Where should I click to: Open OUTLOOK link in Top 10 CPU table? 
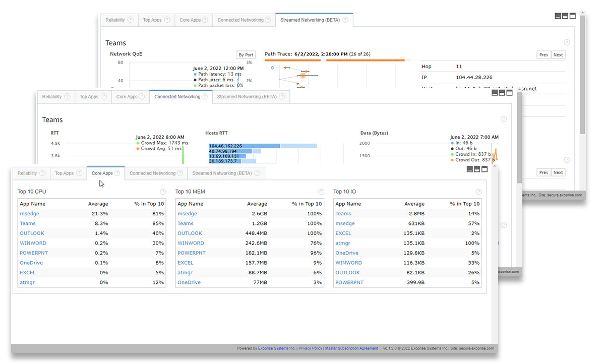pos(32,233)
